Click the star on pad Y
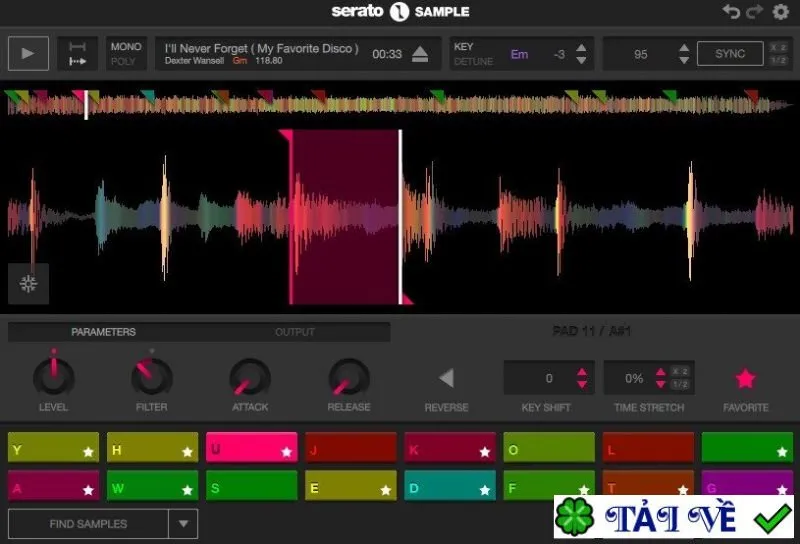 pos(88,452)
